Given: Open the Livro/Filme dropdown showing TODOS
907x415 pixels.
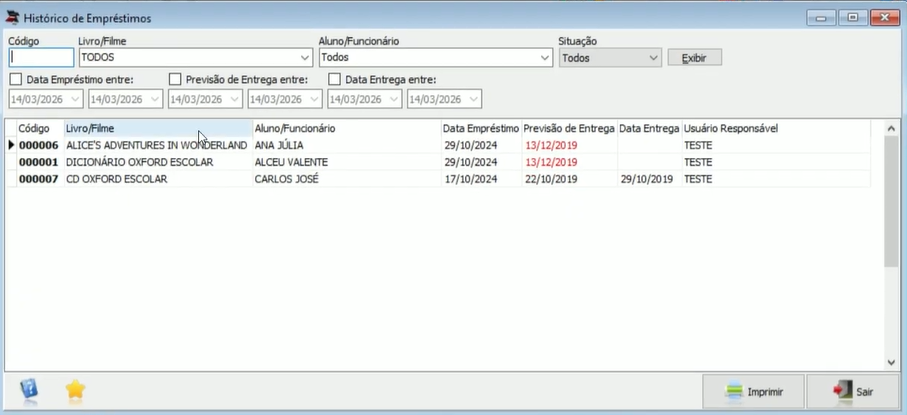Looking at the screenshot, I should coord(305,58).
